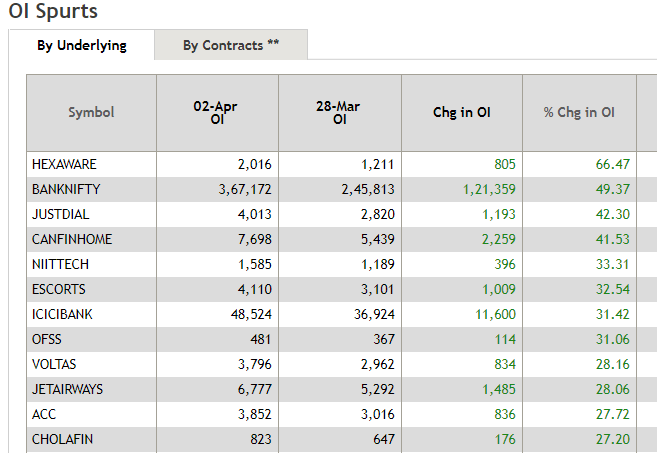This screenshot has width=657, height=453.
Task: Open the HEXAWARE symbol row
Action: click(x=64, y=164)
